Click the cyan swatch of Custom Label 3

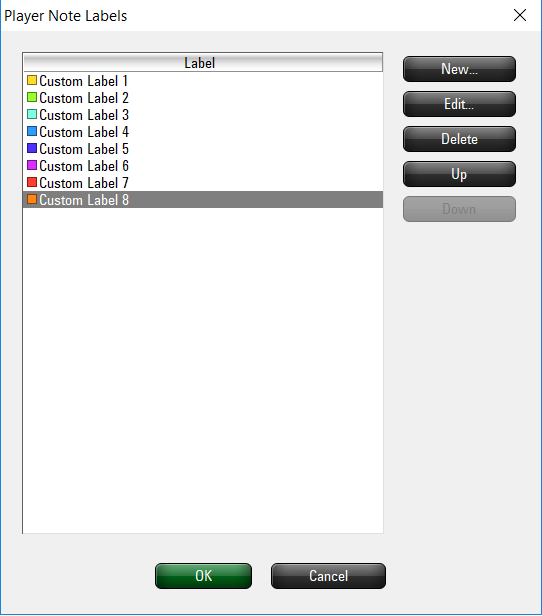click(x=32, y=114)
